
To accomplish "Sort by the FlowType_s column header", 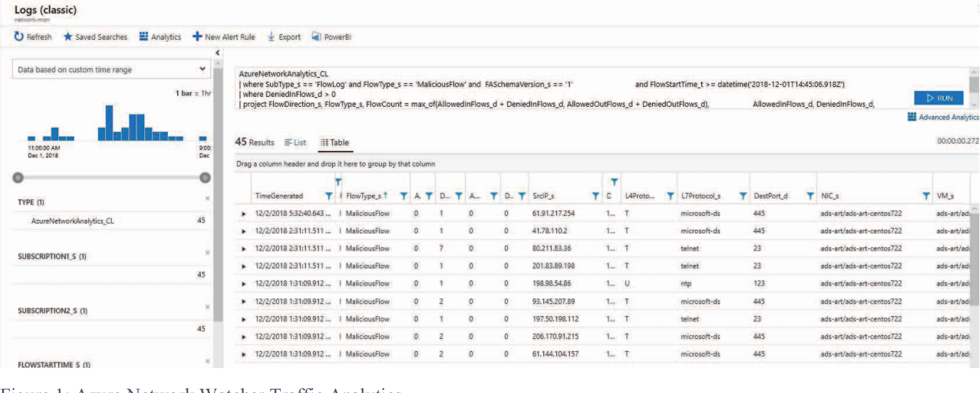I will [x=367, y=196].
